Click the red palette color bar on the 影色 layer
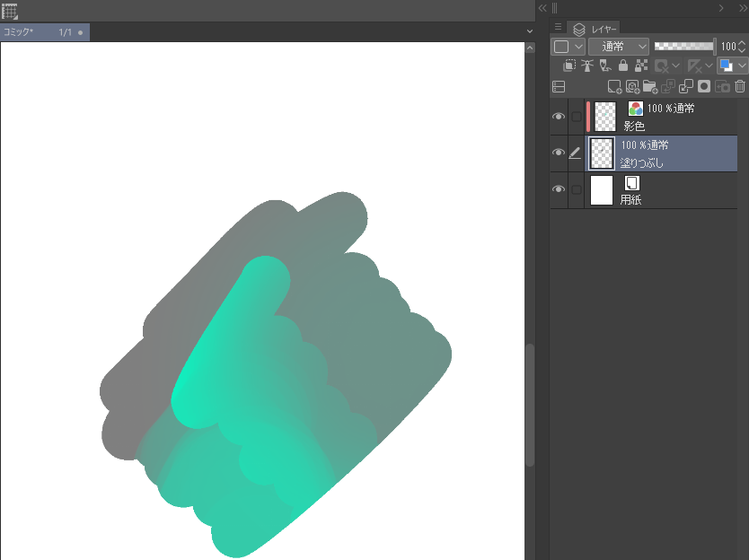Image resolution: width=749 pixels, height=560 pixels. pos(588,117)
